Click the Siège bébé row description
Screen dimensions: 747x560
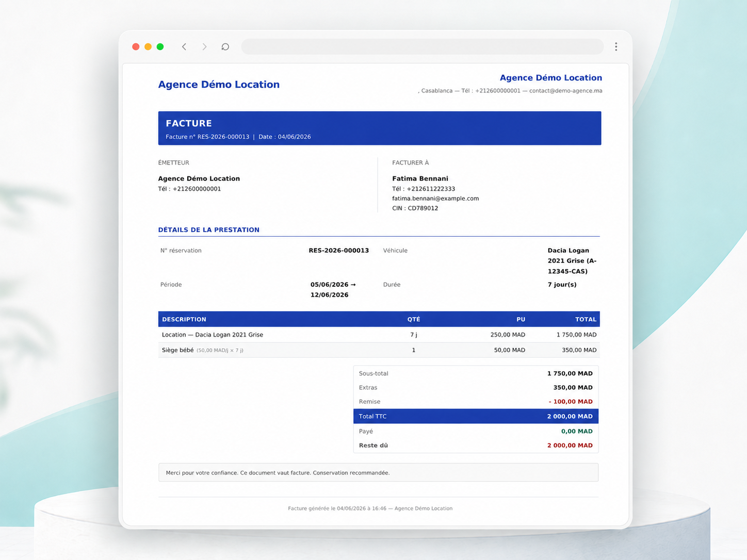(x=203, y=350)
